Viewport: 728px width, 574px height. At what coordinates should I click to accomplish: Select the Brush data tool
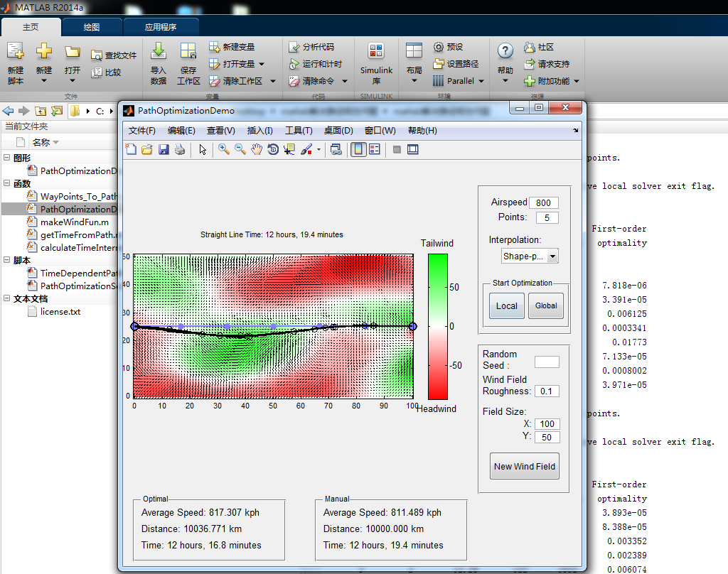306,149
